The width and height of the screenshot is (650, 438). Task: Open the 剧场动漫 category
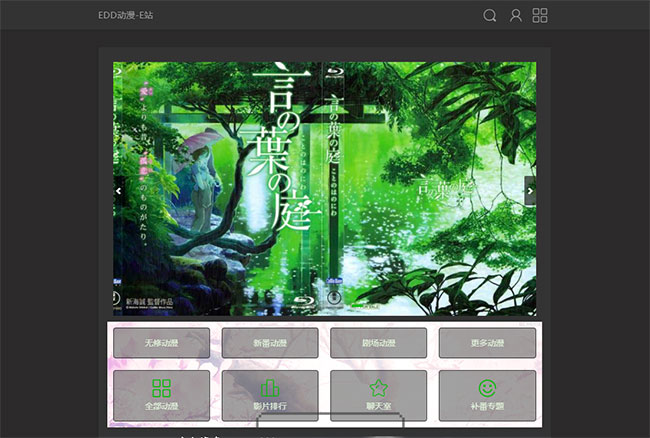[378, 343]
